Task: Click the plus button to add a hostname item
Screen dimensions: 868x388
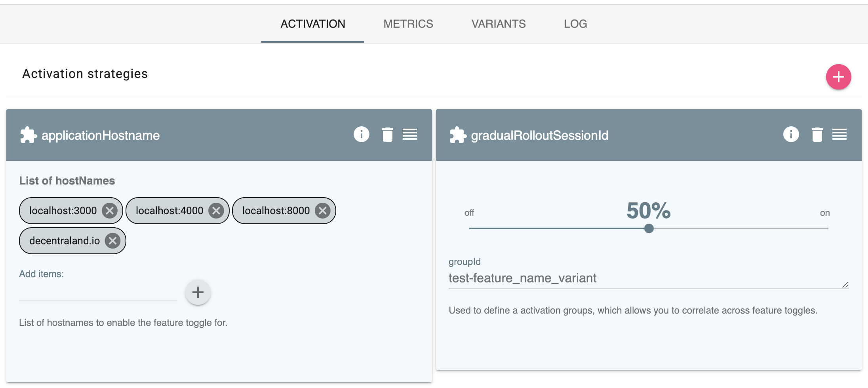Action: (x=198, y=292)
